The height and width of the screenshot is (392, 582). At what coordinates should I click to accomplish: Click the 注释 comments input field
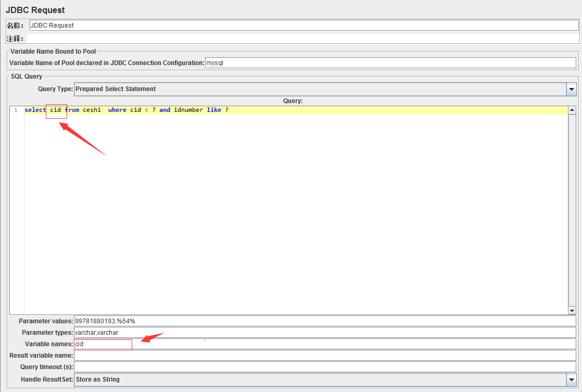click(303, 38)
